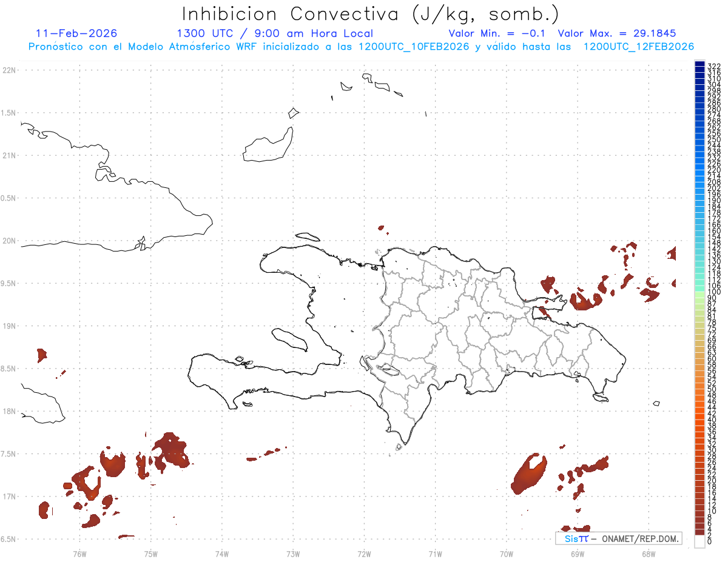This screenshot has width=728, height=562.
Task: Click the "1200UTC_10FEB2026" initialization timestamp
Action: pos(414,47)
